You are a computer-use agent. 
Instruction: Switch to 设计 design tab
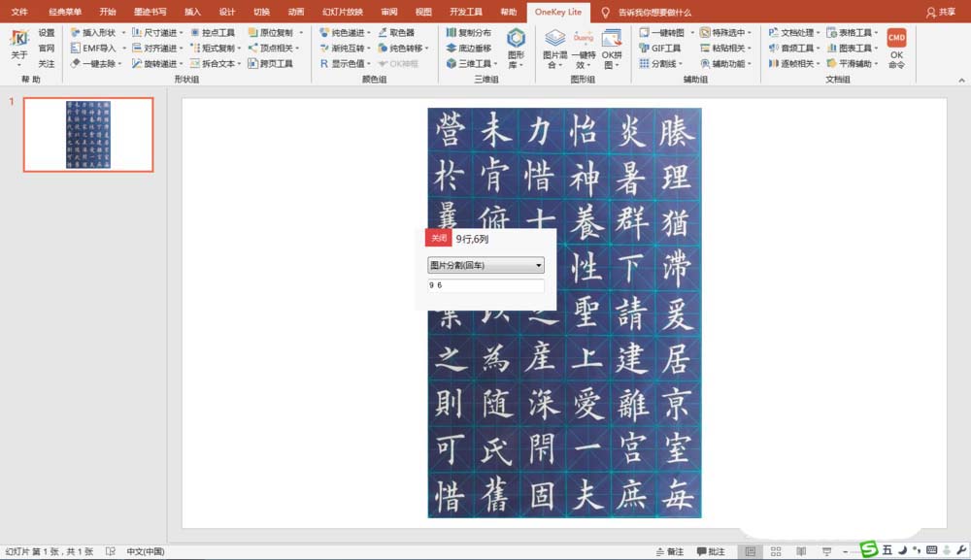227,12
